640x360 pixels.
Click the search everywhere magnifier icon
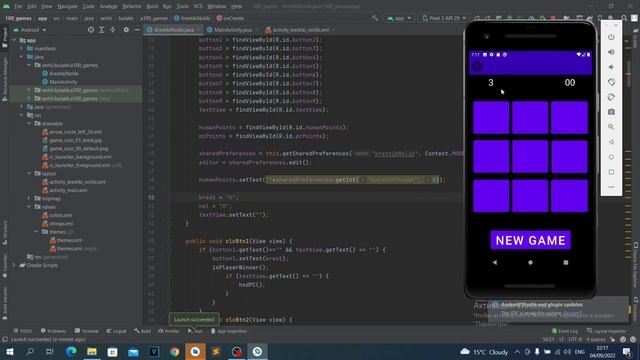point(624,18)
